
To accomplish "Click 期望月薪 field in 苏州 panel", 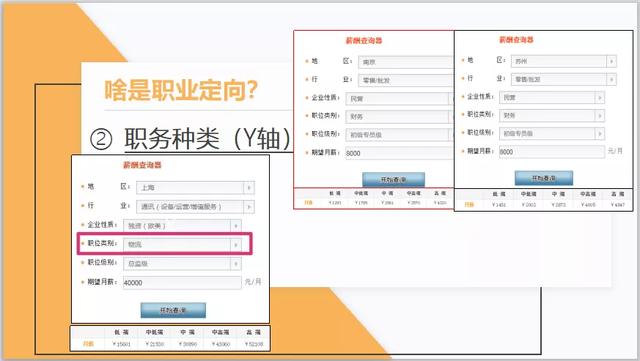I will [551, 152].
